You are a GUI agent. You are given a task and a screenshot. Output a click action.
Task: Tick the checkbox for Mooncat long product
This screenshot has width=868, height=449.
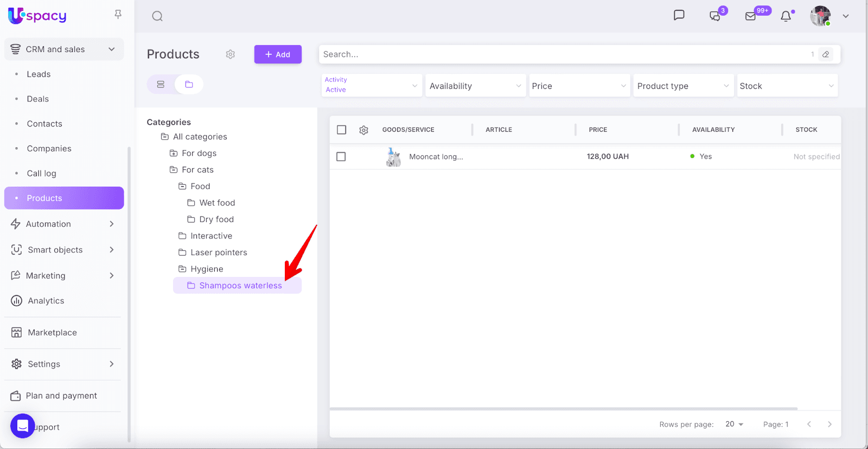pyautogui.click(x=341, y=156)
